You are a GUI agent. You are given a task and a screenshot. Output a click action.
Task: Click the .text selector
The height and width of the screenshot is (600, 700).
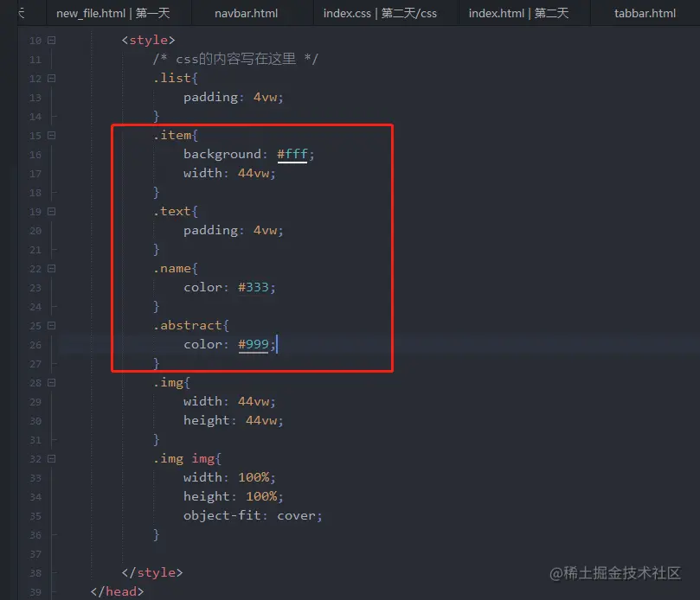coord(171,212)
